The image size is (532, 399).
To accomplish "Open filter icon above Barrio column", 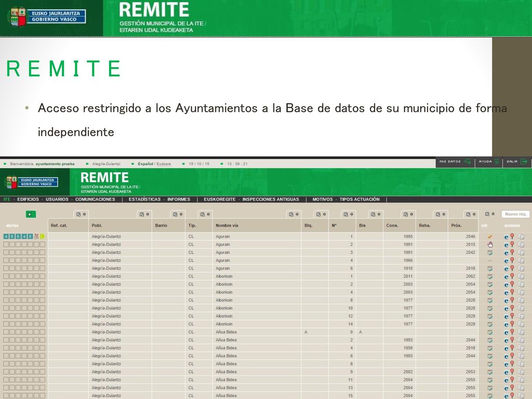I will click(x=175, y=215).
